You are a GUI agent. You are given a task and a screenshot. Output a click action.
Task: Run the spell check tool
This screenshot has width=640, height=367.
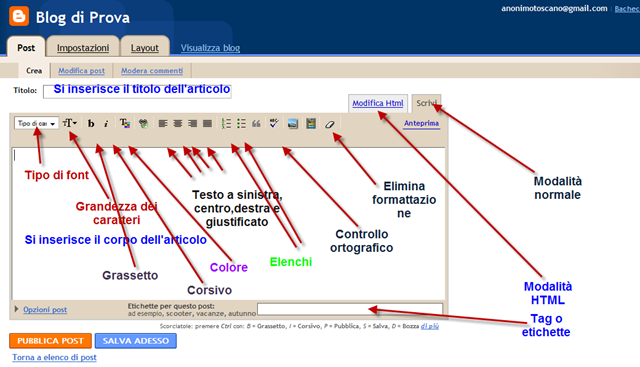point(274,123)
